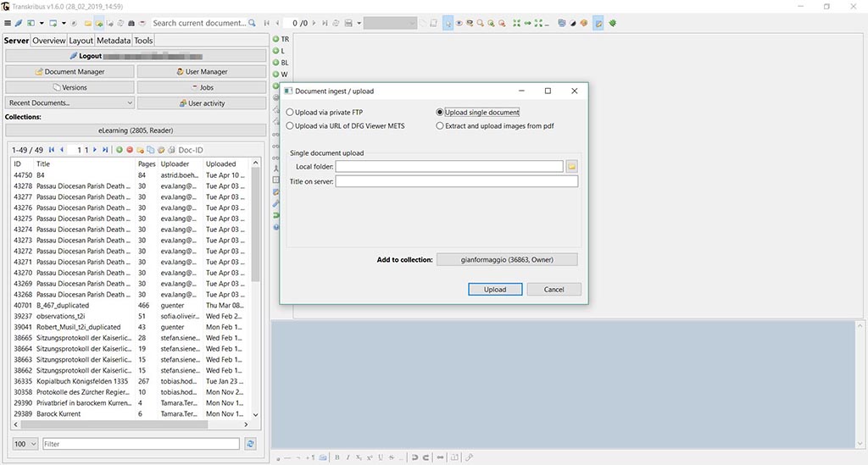The image size is (868, 465).
Task: Open the hamburger main menu icon
Action: [x=7, y=23]
